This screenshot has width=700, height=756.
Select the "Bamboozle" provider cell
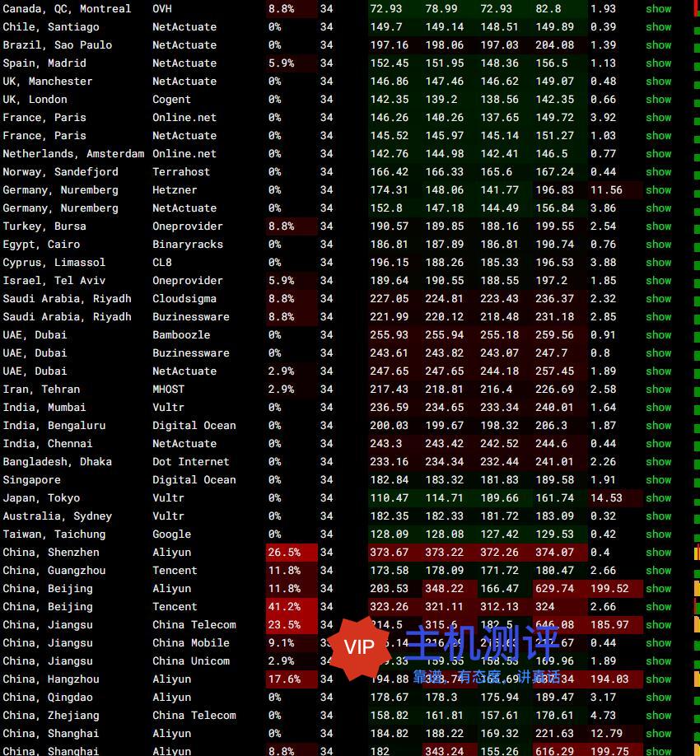pos(181,335)
